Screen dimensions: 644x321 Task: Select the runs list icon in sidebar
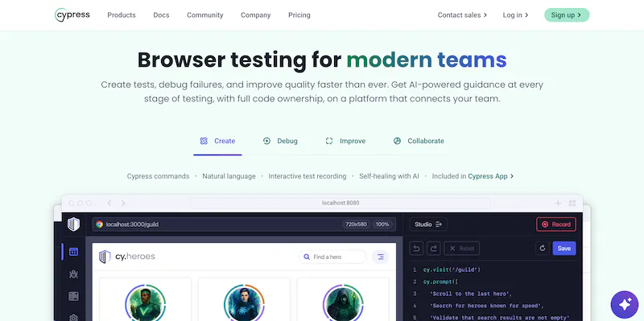point(73,296)
